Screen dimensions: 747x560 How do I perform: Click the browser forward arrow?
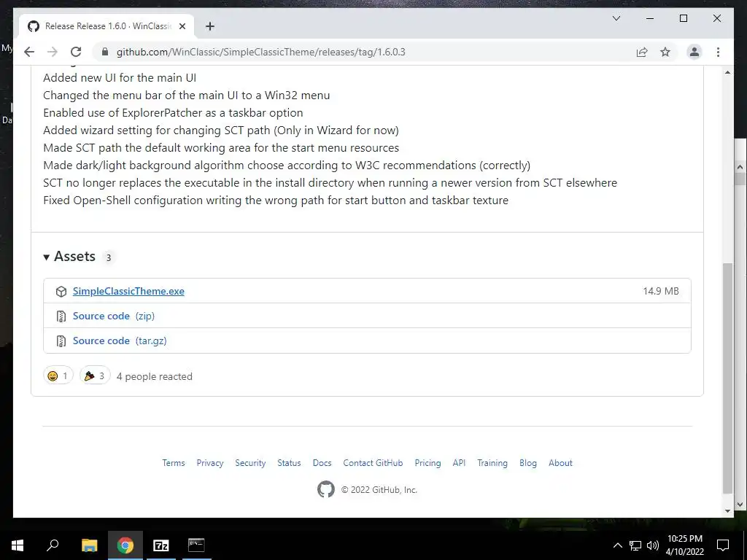[x=53, y=52]
